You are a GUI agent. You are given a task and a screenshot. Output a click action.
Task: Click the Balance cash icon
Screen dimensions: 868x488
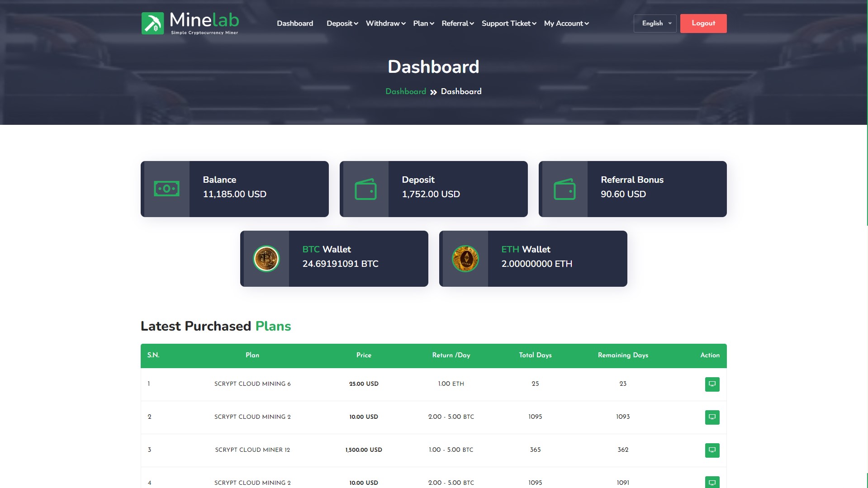pyautogui.click(x=166, y=189)
